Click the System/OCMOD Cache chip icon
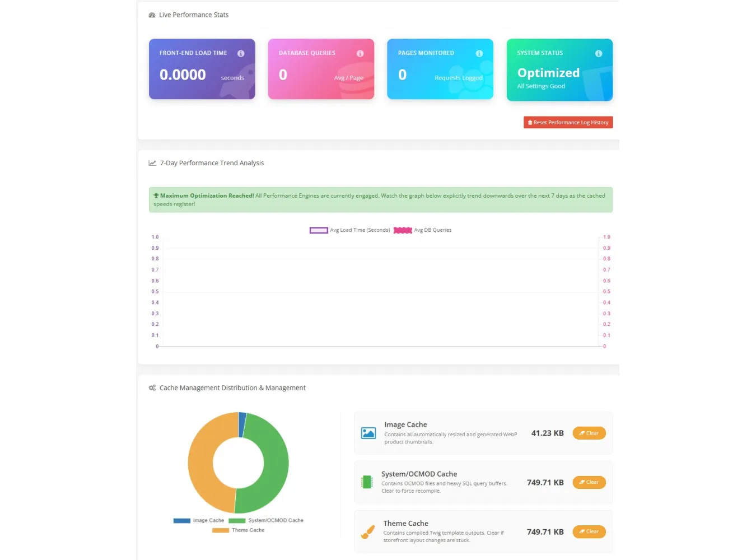 click(x=367, y=482)
